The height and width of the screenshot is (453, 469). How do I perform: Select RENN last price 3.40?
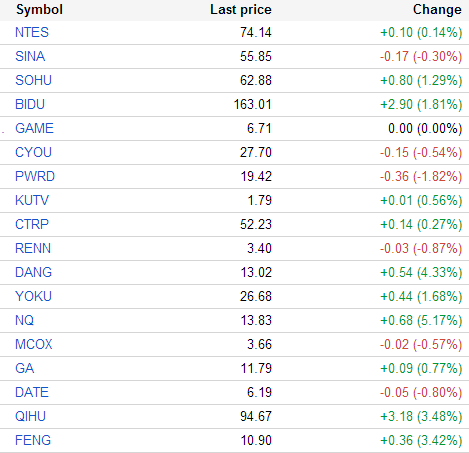(259, 248)
